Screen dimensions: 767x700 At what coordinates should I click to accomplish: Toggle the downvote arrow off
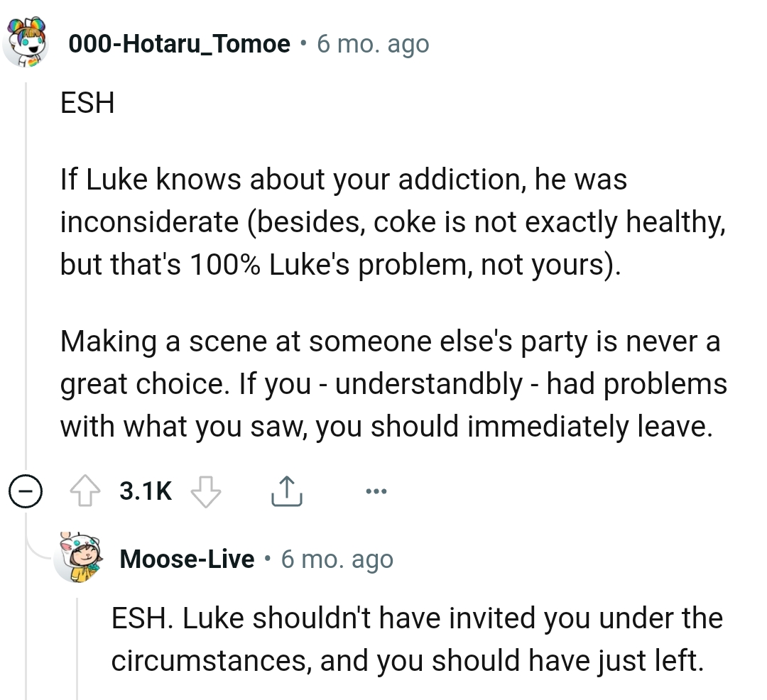click(206, 491)
